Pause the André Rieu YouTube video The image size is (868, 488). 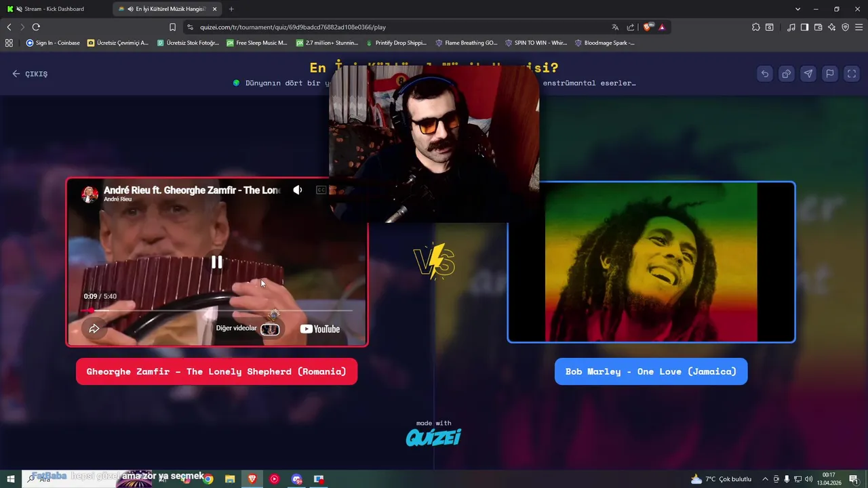216,262
